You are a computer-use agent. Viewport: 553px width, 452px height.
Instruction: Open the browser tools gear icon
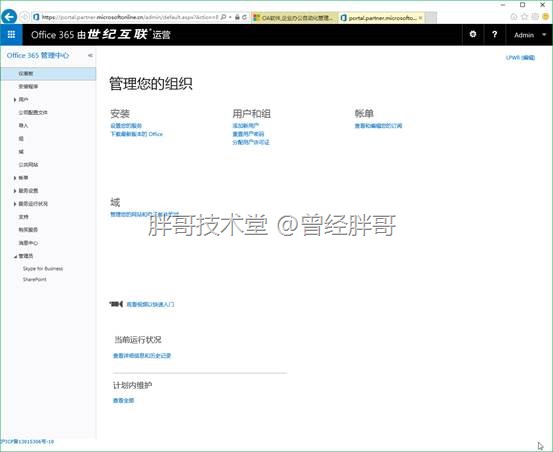pos(535,17)
